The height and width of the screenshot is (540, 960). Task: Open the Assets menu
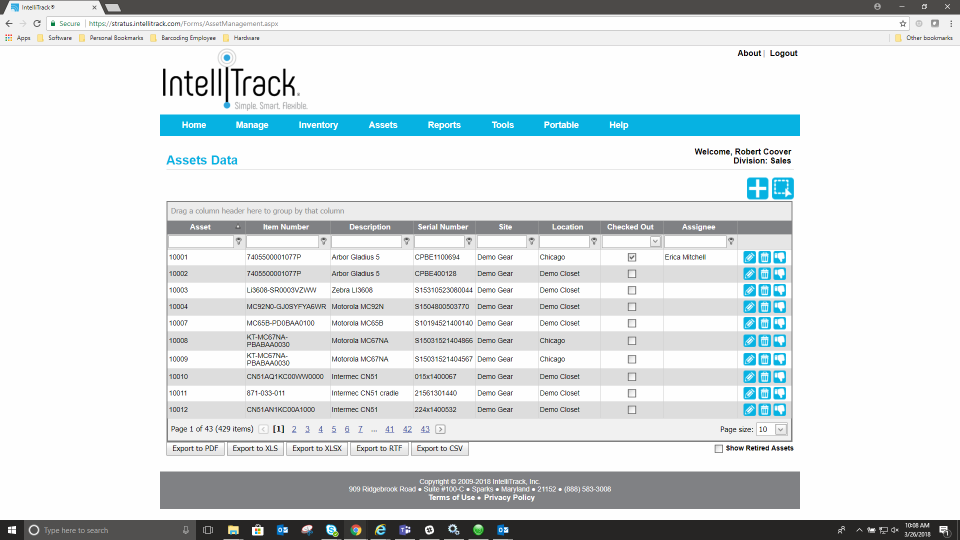click(x=383, y=125)
